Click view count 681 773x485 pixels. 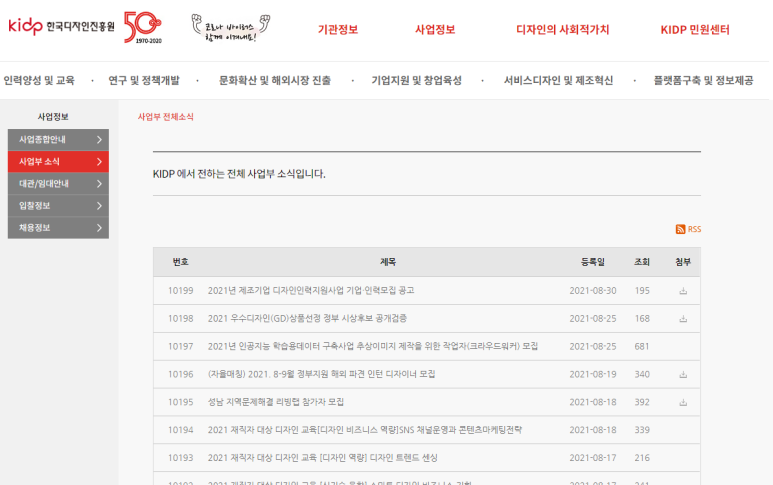[642, 346]
